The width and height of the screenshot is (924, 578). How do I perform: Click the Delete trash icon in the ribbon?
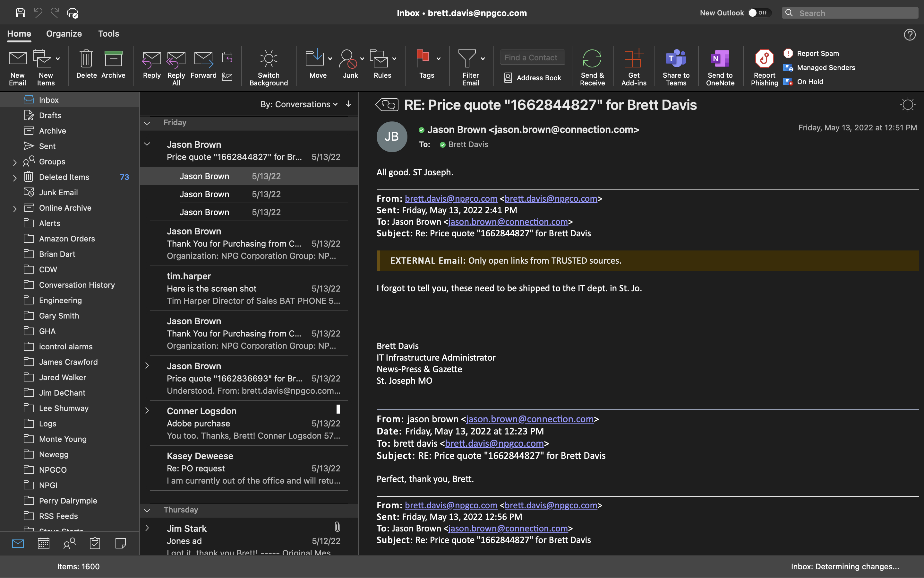point(86,58)
